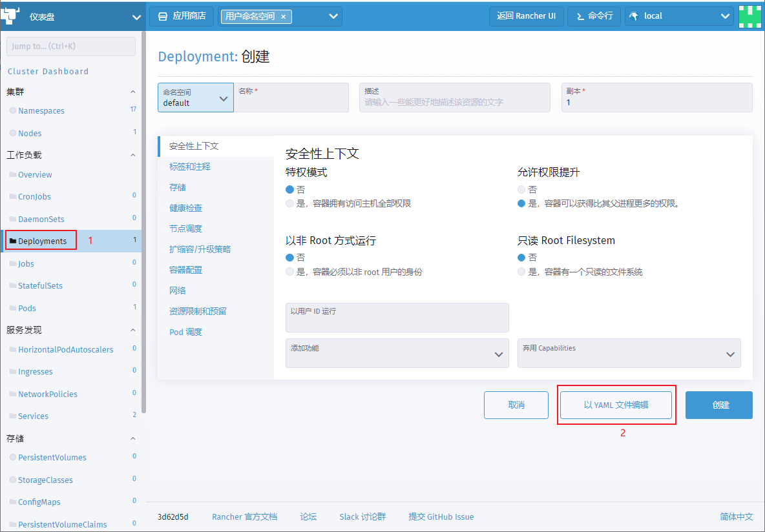Click the NetworkPolicies folder icon
The image size is (765, 532).
coord(13,394)
